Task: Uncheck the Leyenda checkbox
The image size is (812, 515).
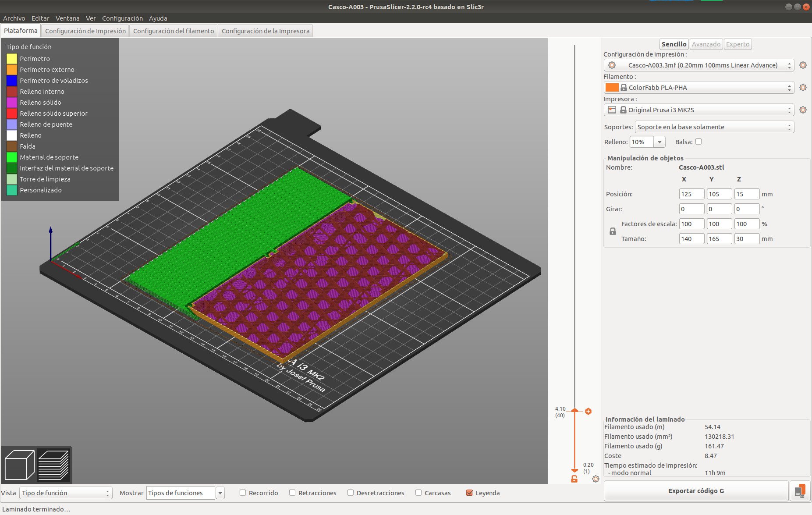Action: click(x=469, y=493)
